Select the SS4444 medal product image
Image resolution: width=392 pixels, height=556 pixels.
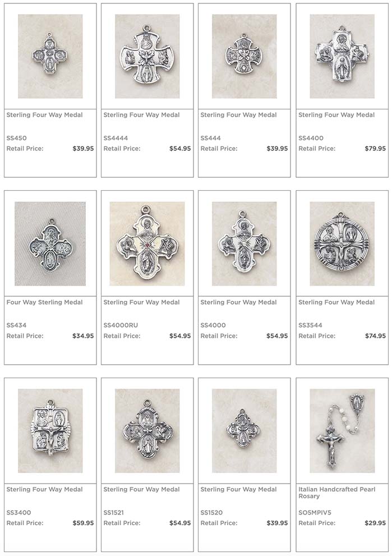[x=147, y=56]
